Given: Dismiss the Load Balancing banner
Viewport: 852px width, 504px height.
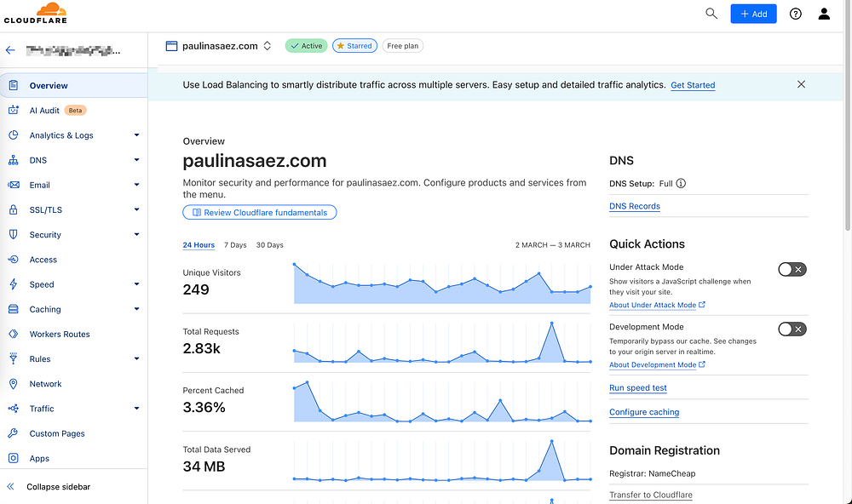Looking at the screenshot, I should pos(801,84).
